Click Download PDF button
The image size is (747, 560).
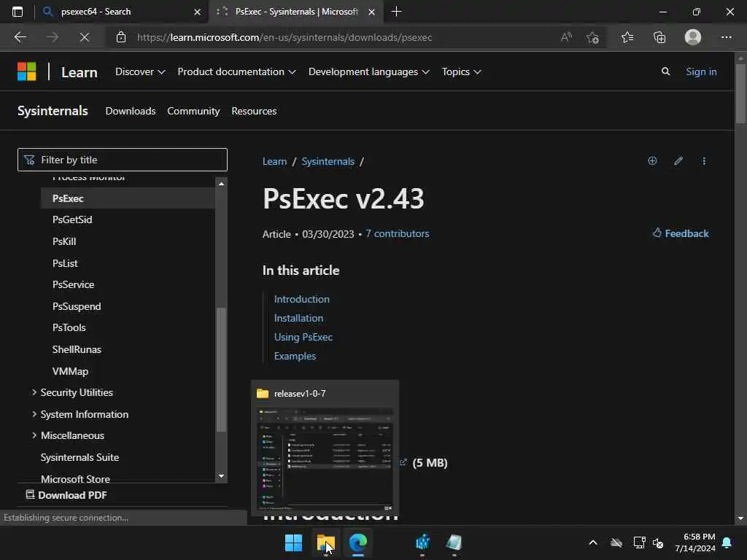point(66,495)
